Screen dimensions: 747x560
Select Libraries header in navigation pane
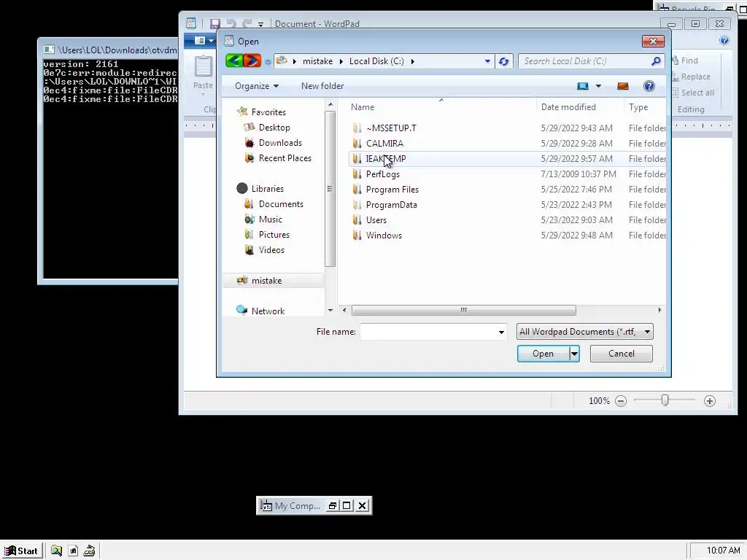tap(267, 189)
